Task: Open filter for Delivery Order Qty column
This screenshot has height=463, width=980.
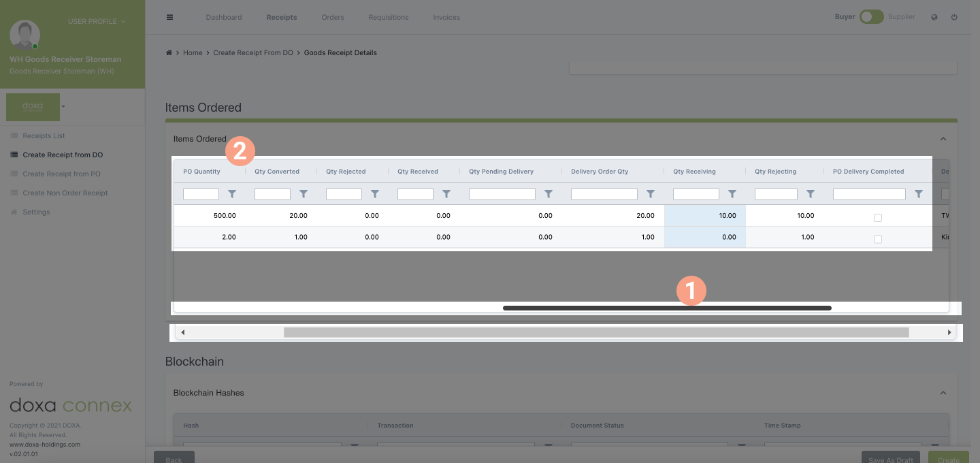Action: (651, 194)
